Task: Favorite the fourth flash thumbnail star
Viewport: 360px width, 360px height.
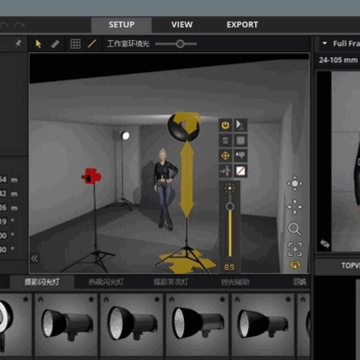Action: pos(222,299)
